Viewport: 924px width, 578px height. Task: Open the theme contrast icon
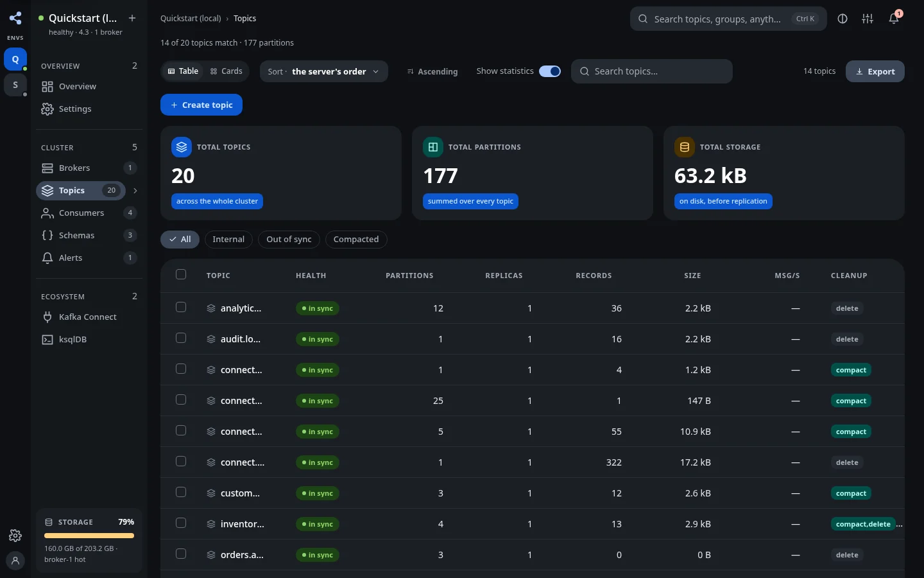pyautogui.click(x=843, y=19)
